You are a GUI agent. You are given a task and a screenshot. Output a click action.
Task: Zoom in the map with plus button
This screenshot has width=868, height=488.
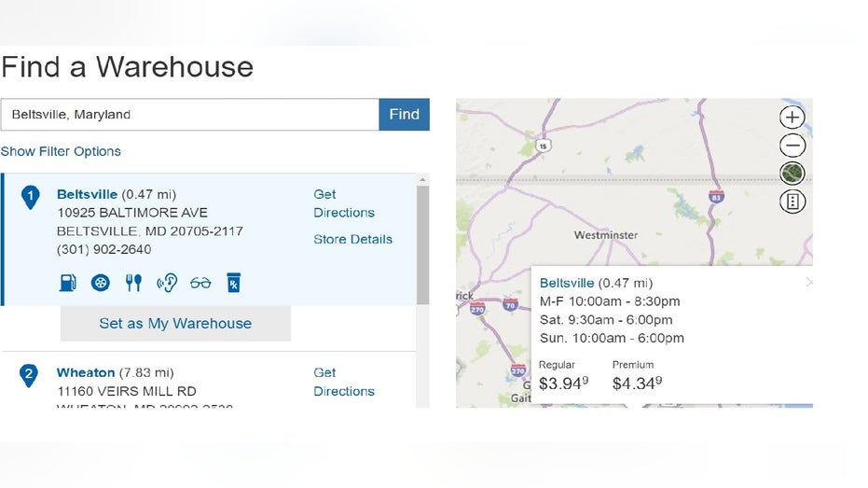click(x=792, y=118)
